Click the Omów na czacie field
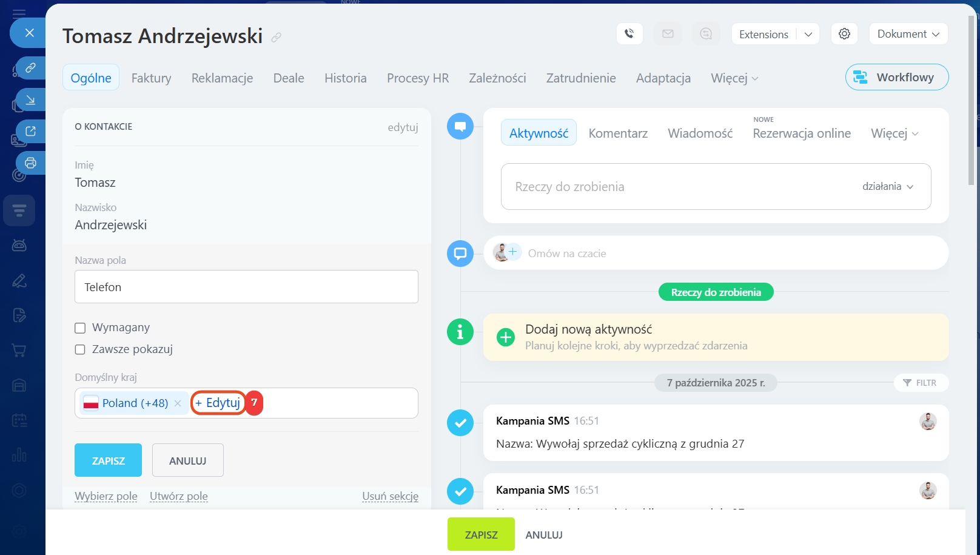 pos(716,253)
